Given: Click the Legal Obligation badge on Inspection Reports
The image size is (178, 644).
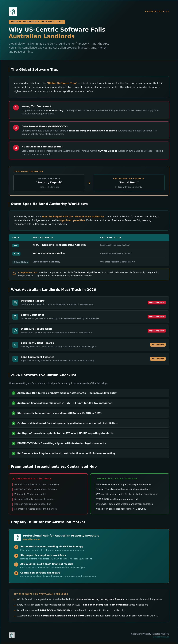Looking at the screenshot, I should [x=156, y=302].
